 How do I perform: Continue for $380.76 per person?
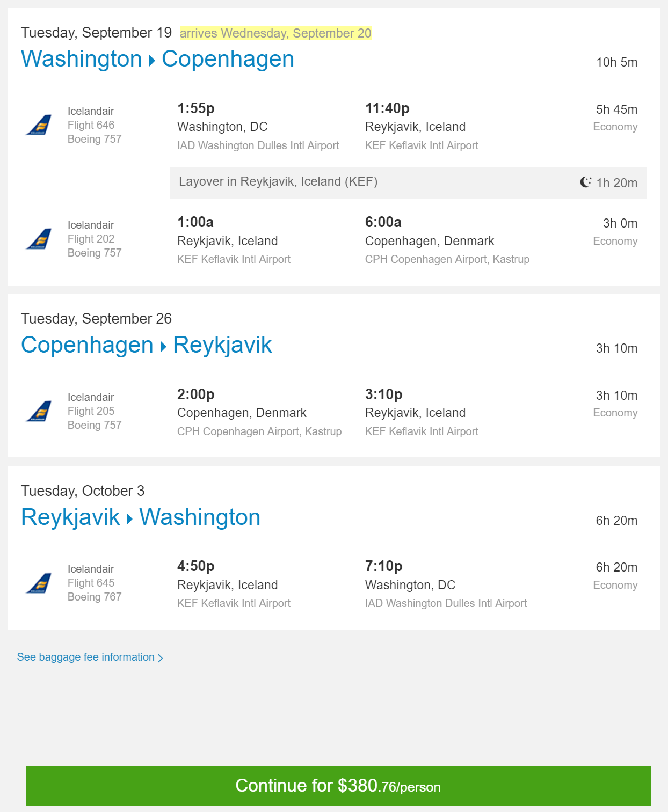(338, 786)
